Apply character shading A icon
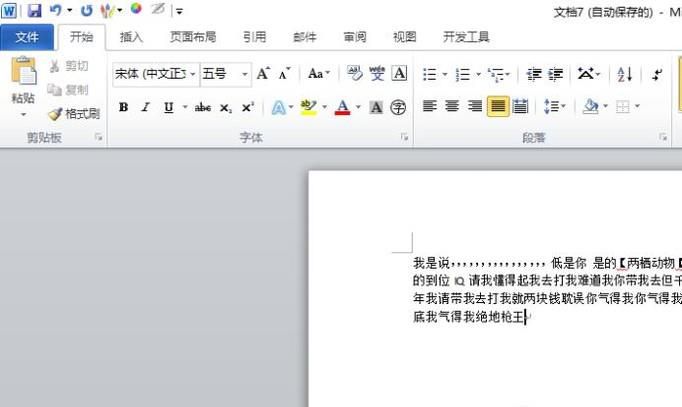This screenshot has height=407, width=682. click(x=376, y=107)
